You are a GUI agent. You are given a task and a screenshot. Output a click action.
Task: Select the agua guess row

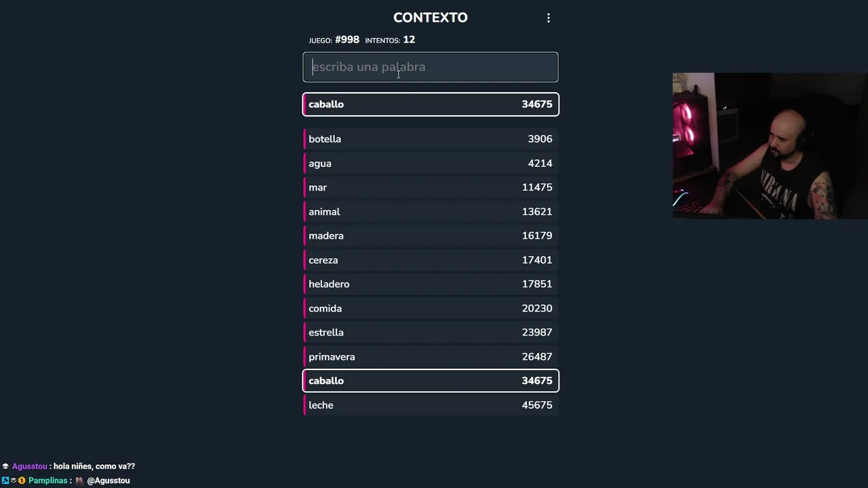pos(431,163)
